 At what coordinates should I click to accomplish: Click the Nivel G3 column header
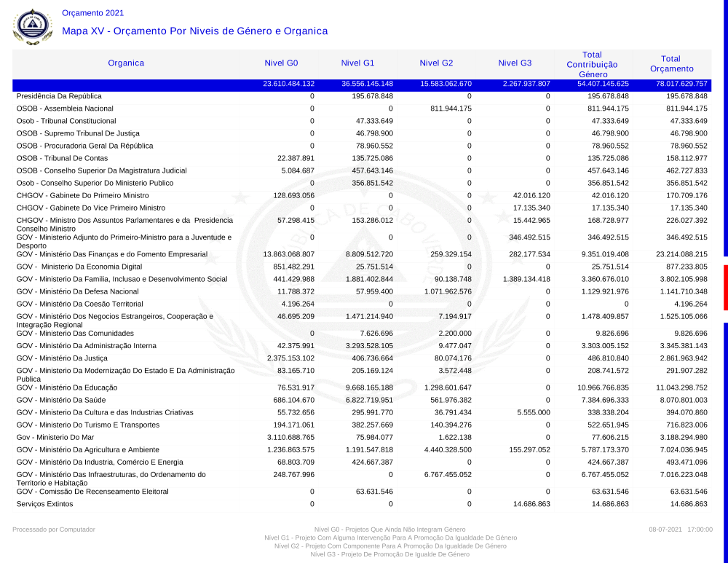click(515, 63)
